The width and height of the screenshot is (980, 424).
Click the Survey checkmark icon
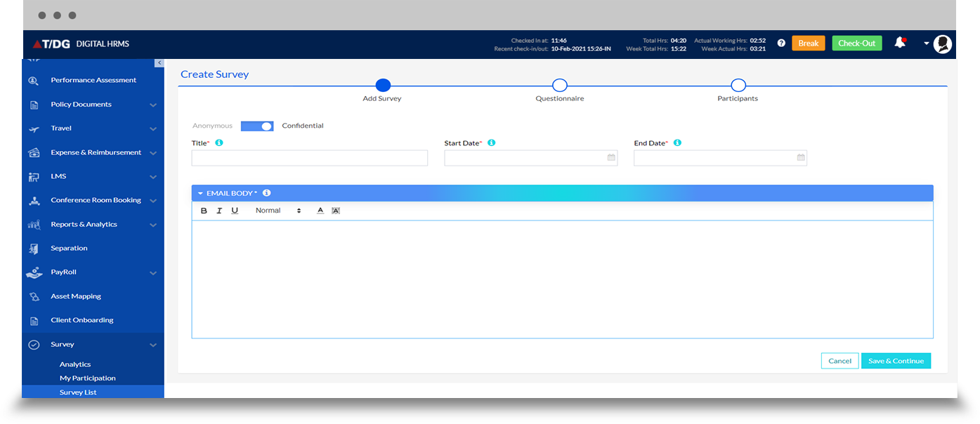click(34, 345)
